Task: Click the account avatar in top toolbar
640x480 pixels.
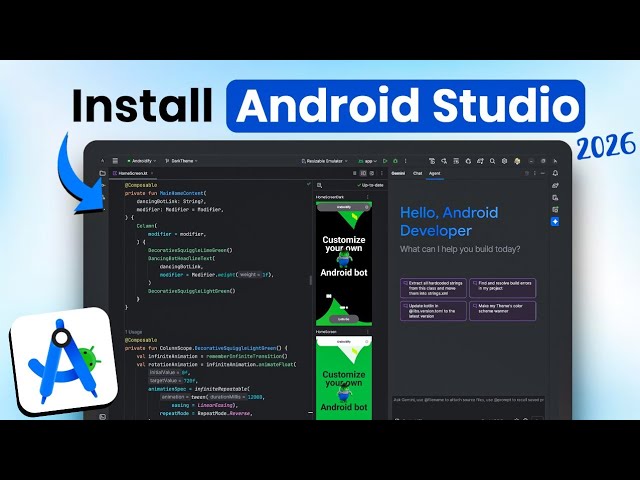Action: 517,161
